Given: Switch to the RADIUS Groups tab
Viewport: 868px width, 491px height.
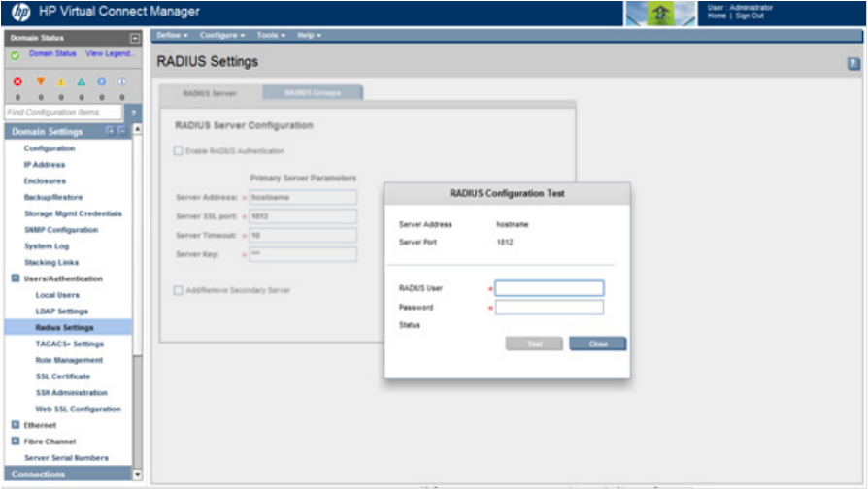Looking at the screenshot, I should coord(313,92).
